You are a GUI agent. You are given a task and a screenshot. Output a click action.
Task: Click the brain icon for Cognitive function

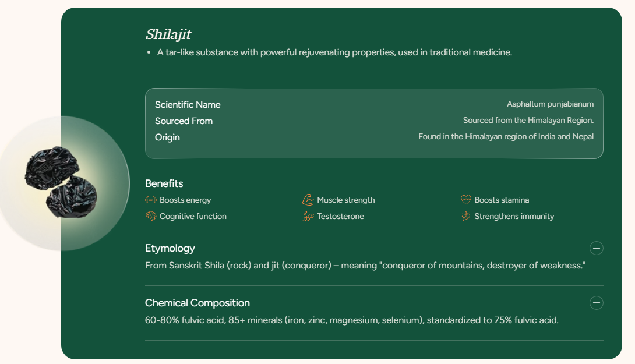point(151,216)
